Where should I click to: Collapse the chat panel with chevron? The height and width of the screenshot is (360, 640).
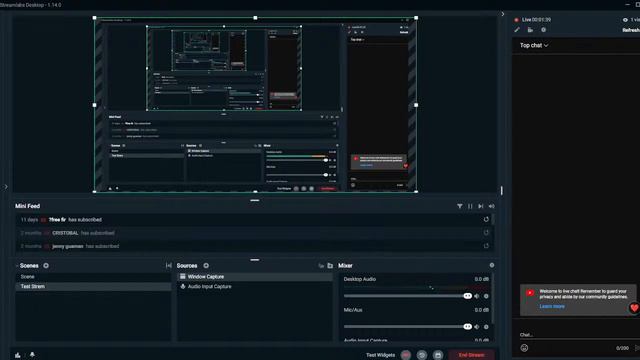(503, 14)
